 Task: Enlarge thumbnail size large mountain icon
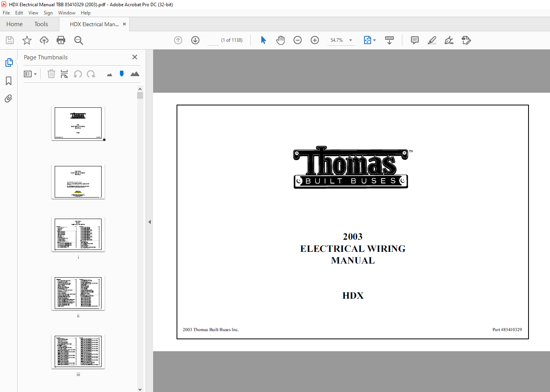135,74
